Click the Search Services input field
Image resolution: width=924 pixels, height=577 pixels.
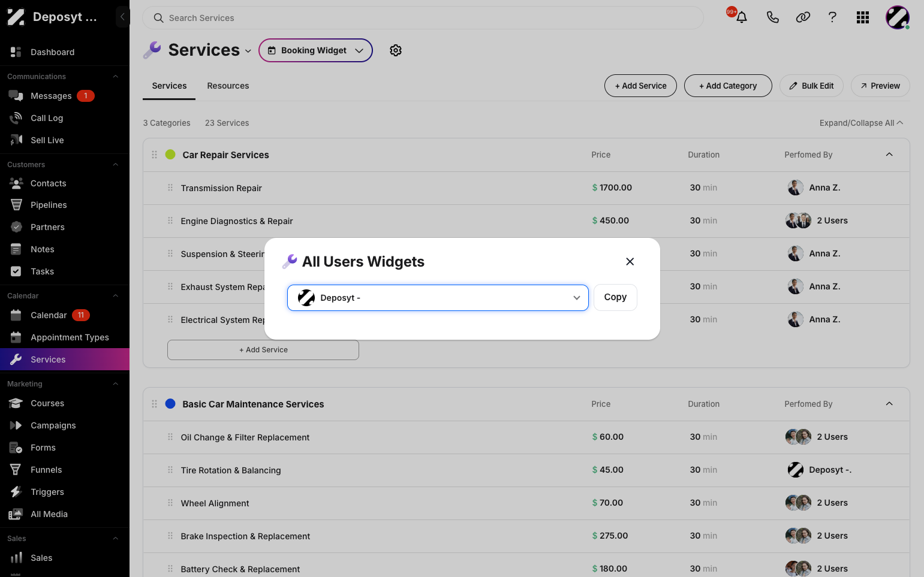pos(423,18)
